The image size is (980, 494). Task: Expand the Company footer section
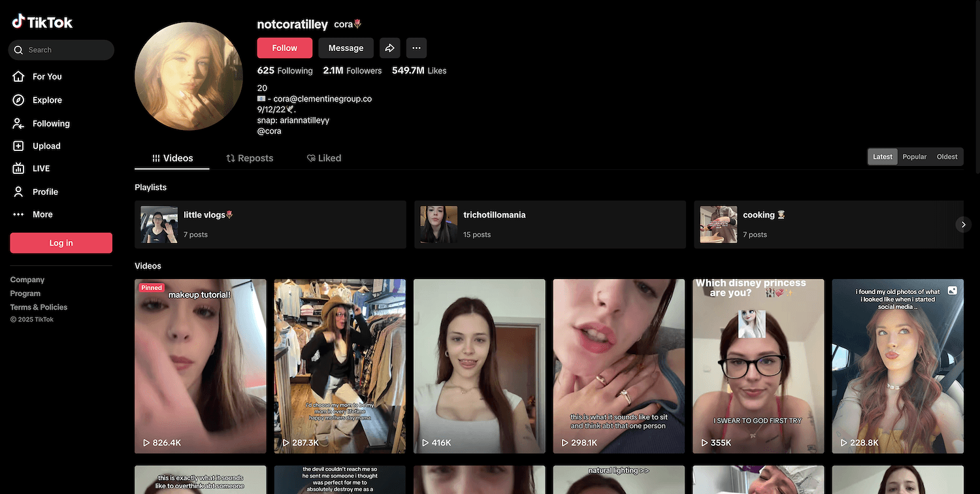(x=27, y=280)
